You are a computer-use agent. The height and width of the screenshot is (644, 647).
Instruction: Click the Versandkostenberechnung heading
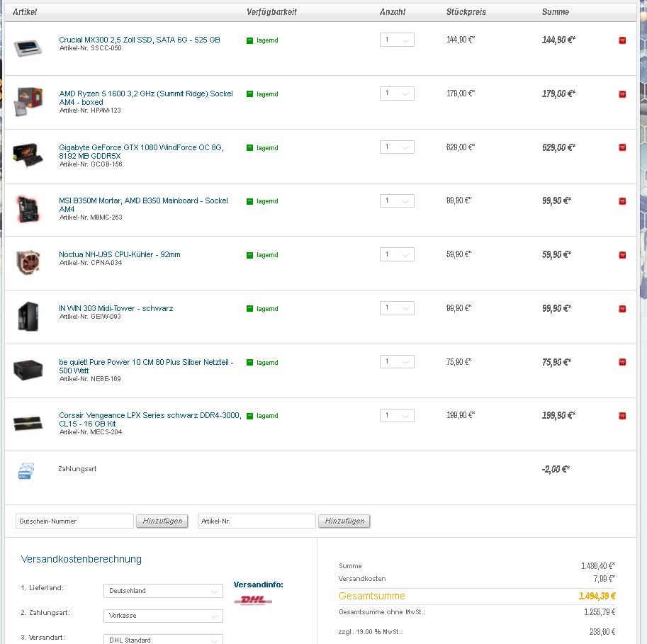81,559
